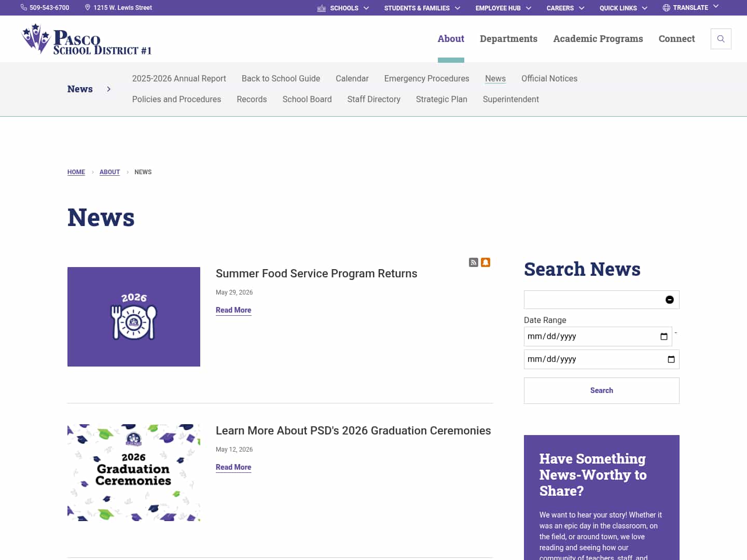
Task: Clear the search news field icon
Action: pos(670,300)
